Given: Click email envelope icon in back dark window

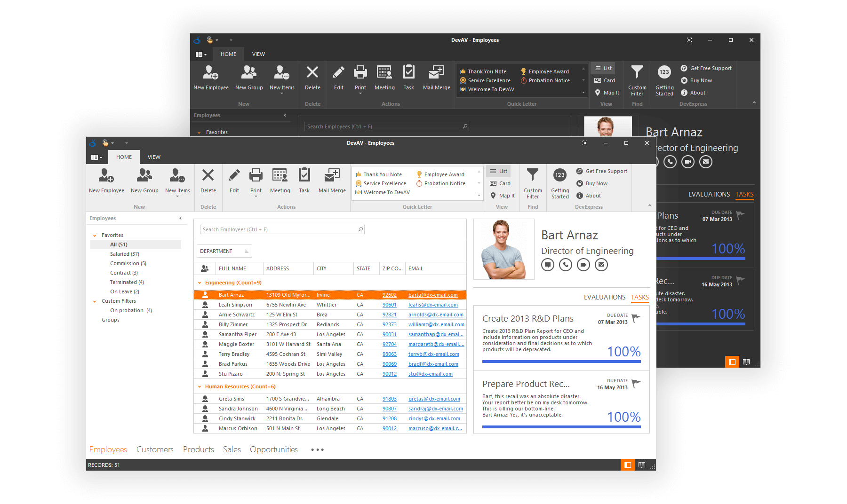Looking at the screenshot, I should click(706, 162).
